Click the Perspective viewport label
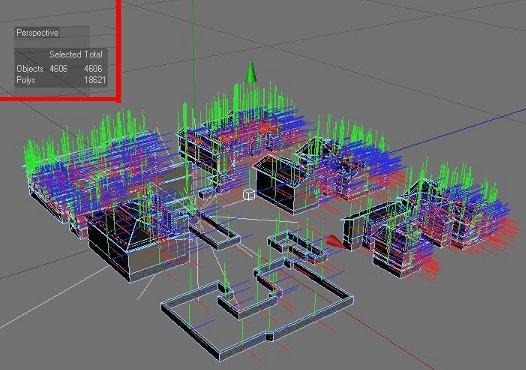The image size is (526, 370). (x=37, y=33)
